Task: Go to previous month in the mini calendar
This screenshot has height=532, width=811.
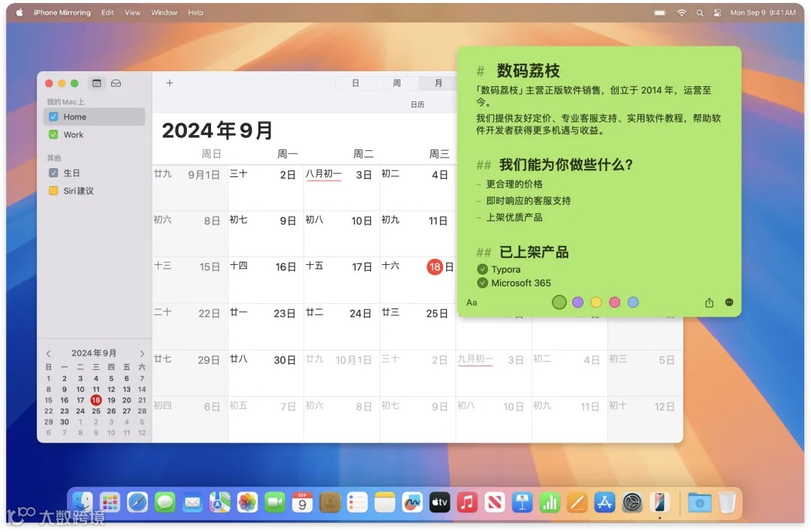Action: click(49, 353)
